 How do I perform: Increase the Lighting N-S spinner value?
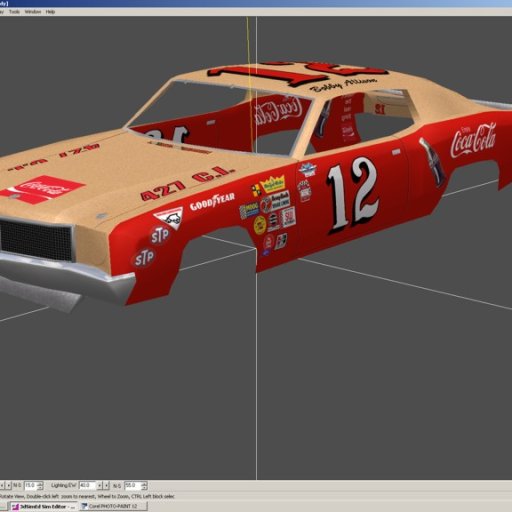tap(144, 484)
